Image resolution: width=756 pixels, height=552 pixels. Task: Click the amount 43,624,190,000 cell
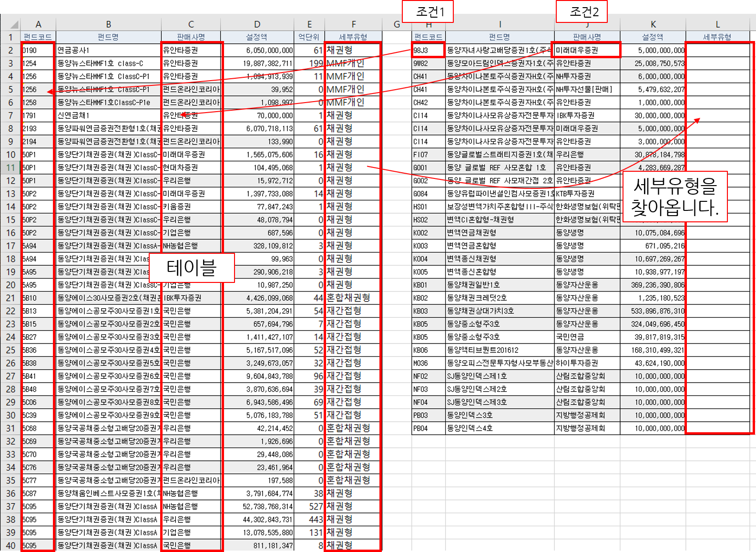coord(653,363)
